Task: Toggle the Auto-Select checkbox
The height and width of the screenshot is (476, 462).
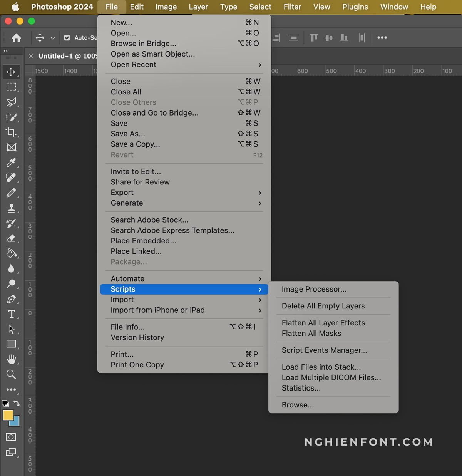Action: pyautogui.click(x=67, y=38)
